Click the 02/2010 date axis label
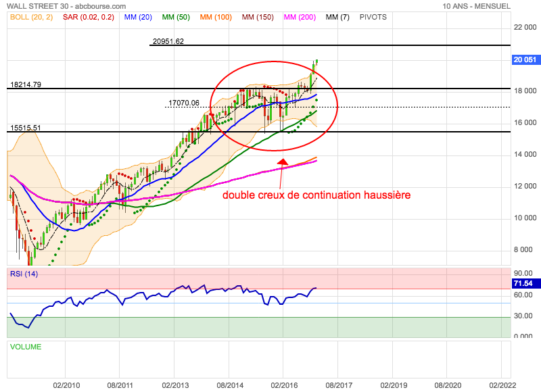 [x=66, y=385]
